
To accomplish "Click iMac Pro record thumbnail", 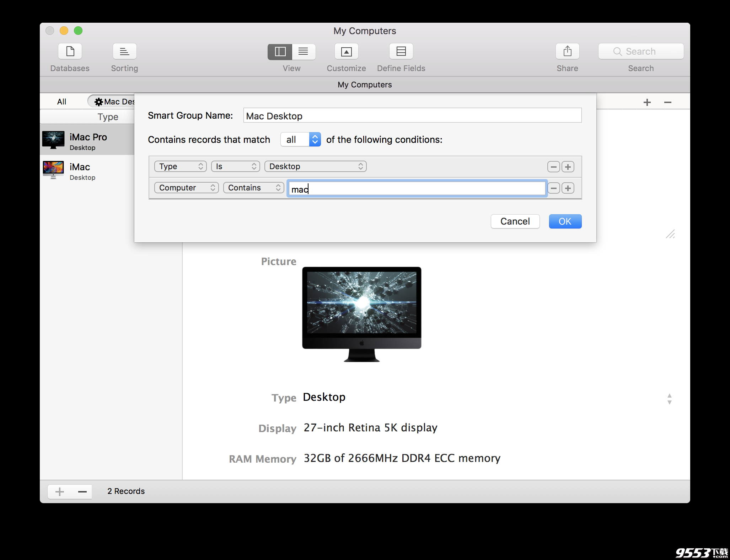I will 53,140.
